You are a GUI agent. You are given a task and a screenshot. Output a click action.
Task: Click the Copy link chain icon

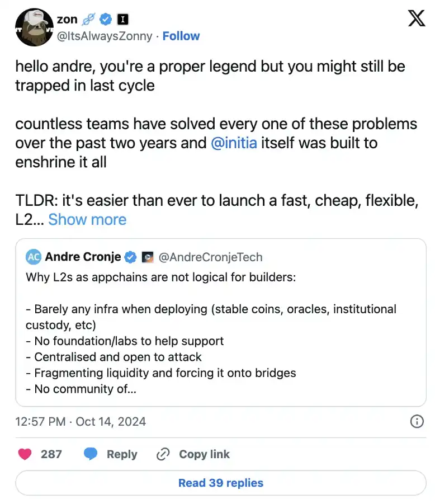point(163,454)
